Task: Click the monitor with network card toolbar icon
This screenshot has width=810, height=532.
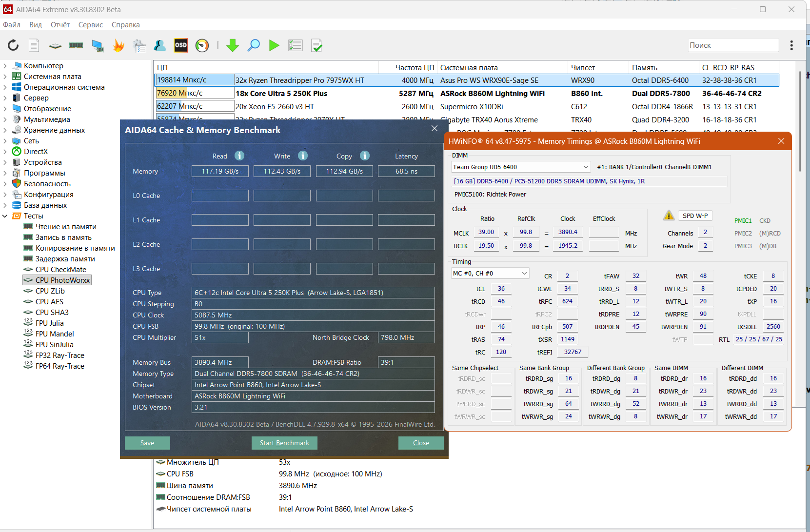Action: [x=98, y=45]
